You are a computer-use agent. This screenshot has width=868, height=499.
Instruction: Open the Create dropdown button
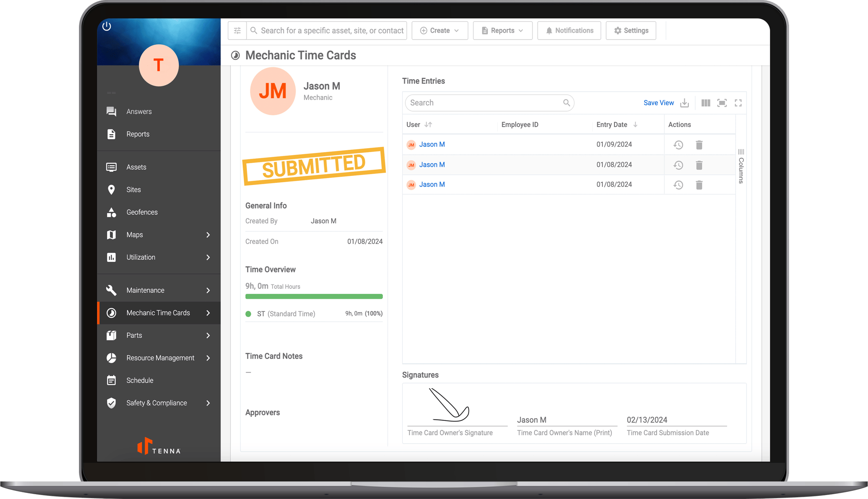(439, 30)
